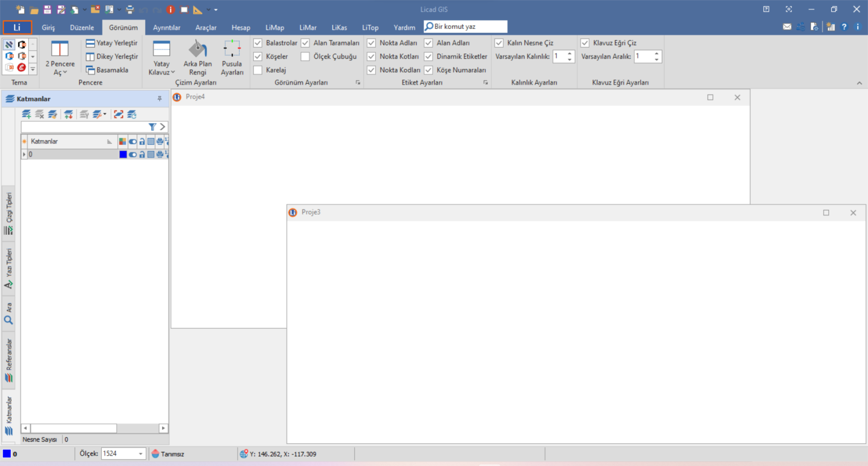Click Yatay Yerleştir button
This screenshot has width=868, height=466.
(112, 43)
